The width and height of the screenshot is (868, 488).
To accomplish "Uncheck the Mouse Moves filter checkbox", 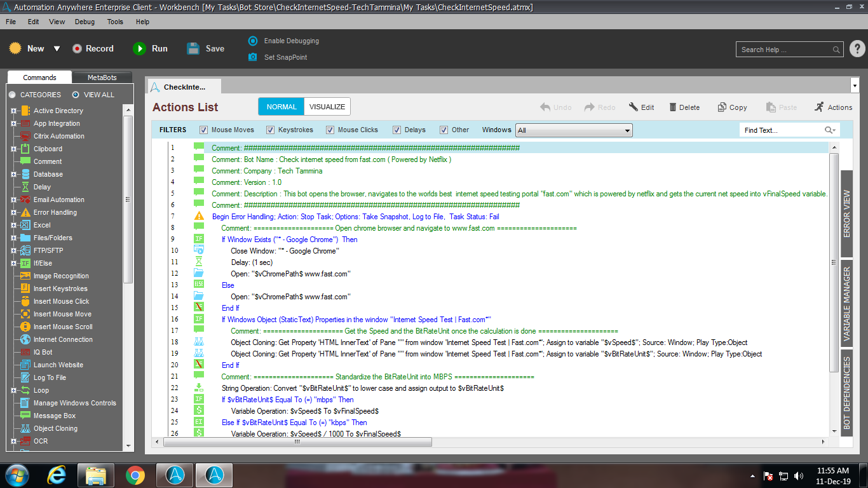I will coord(204,130).
